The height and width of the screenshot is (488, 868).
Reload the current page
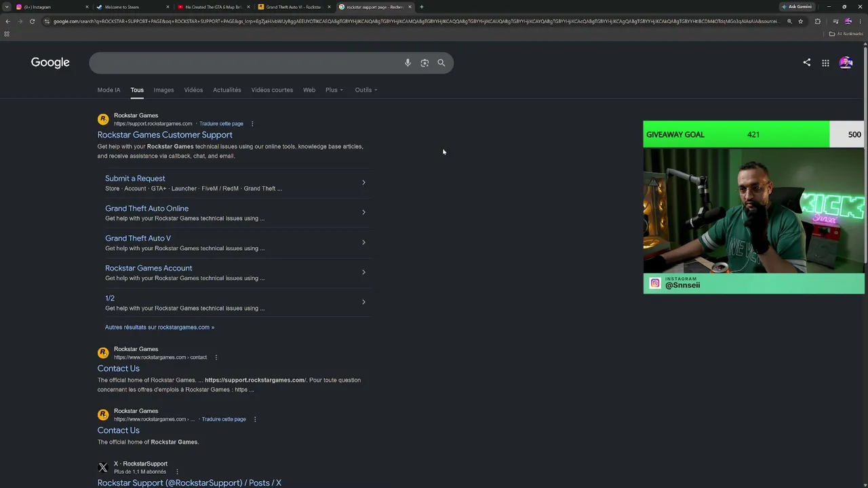click(32, 21)
